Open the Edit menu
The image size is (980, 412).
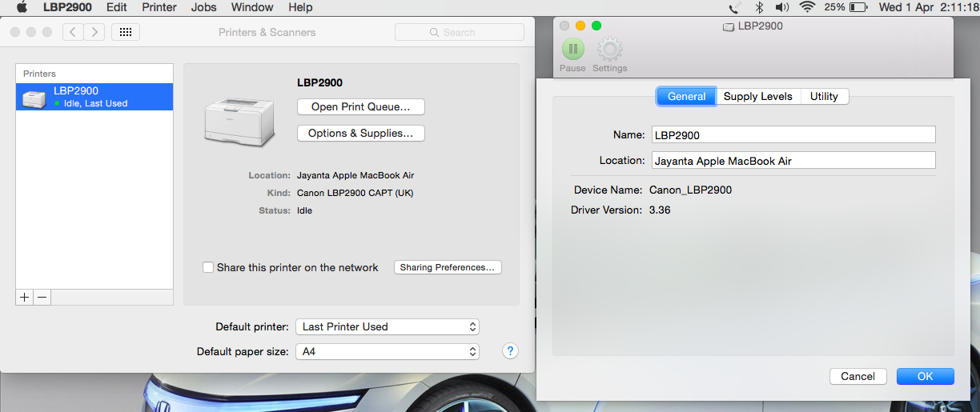[x=117, y=7]
